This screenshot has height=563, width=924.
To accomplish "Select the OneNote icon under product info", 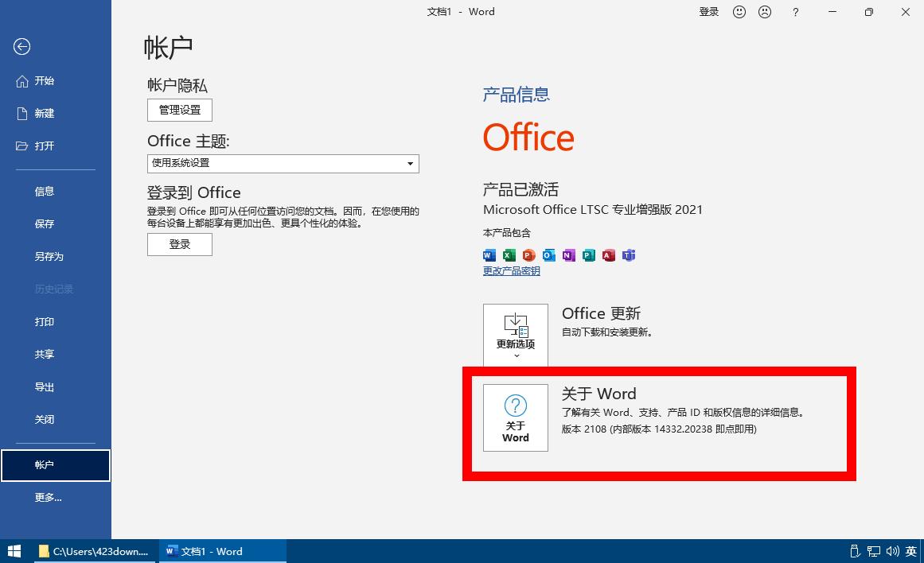I will (x=568, y=255).
